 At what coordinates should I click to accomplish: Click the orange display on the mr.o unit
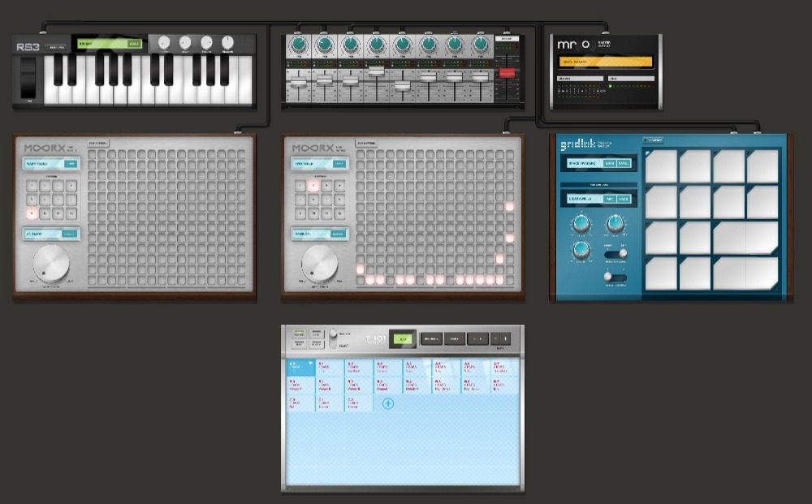tap(606, 62)
